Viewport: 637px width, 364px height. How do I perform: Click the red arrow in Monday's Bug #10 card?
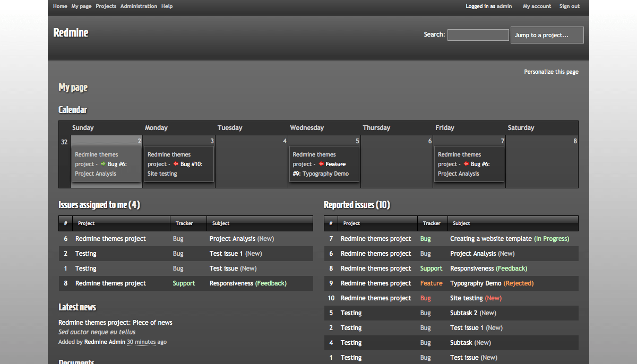(x=176, y=164)
